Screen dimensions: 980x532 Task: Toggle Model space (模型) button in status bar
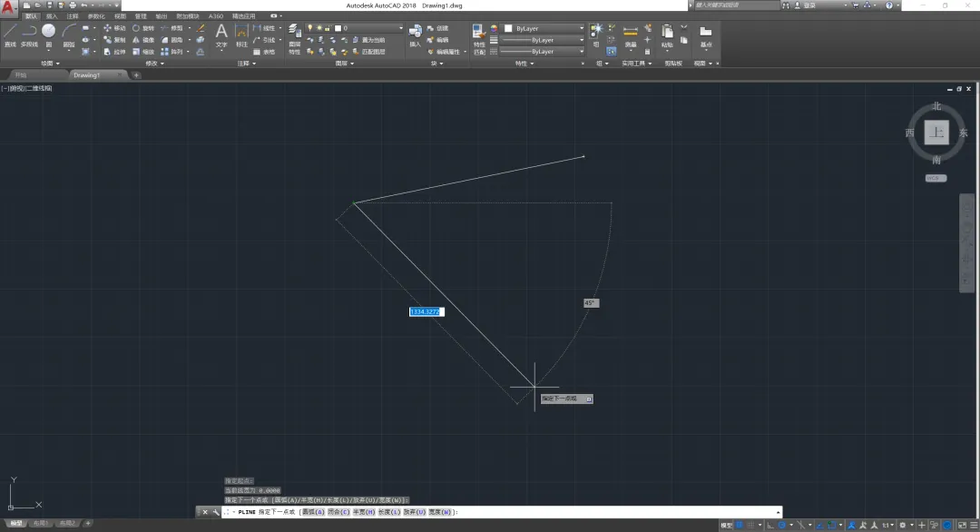726,525
